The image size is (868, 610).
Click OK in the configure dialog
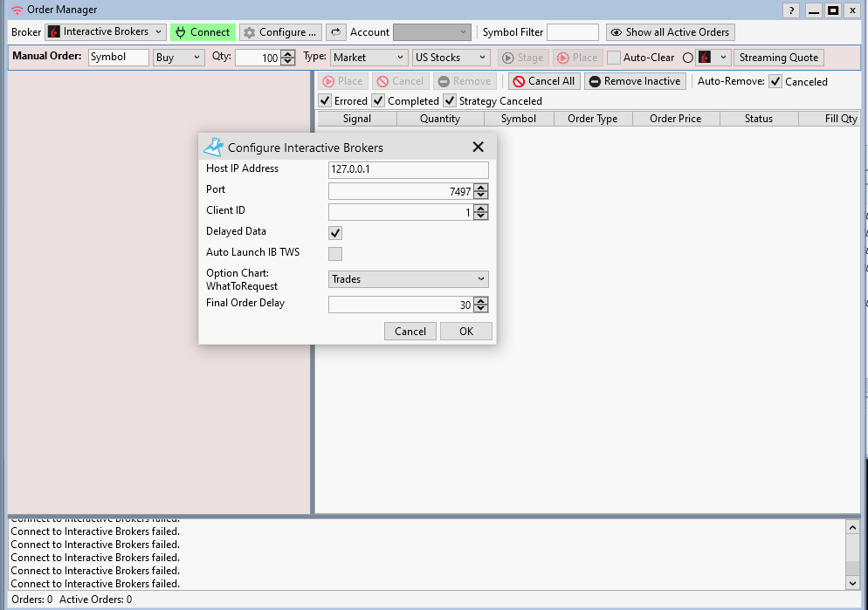tap(465, 332)
